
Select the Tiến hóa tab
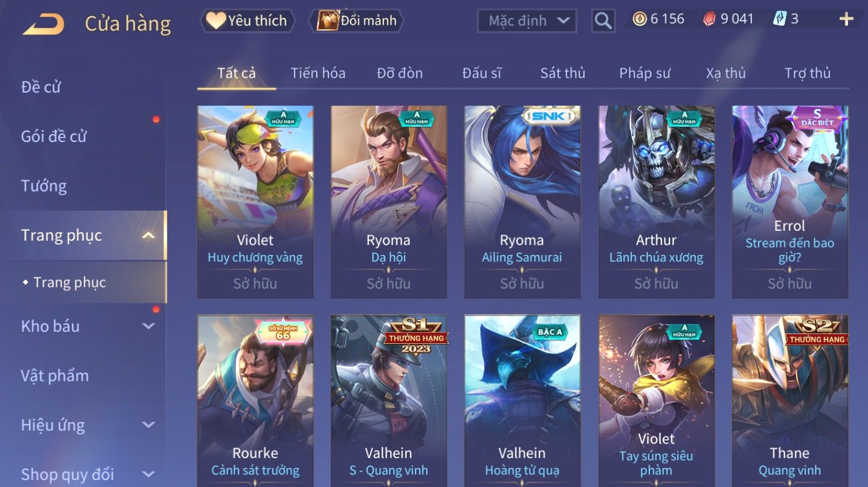[x=318, y=73]
